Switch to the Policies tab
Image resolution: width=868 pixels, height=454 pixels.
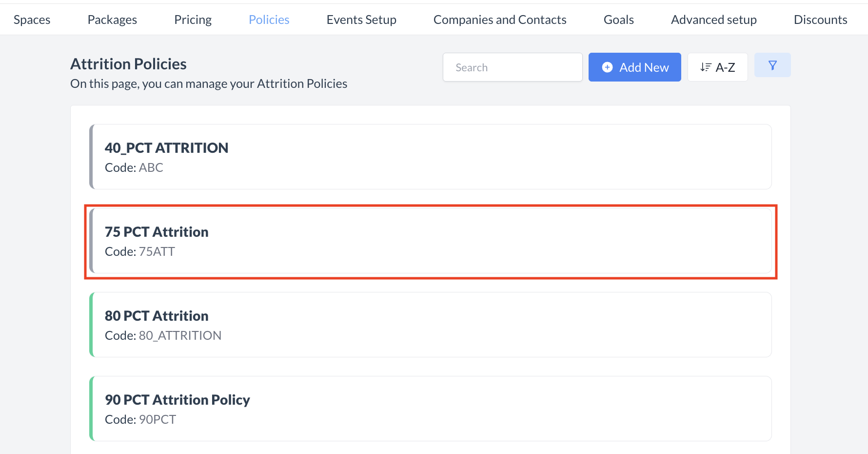point(269,20)
